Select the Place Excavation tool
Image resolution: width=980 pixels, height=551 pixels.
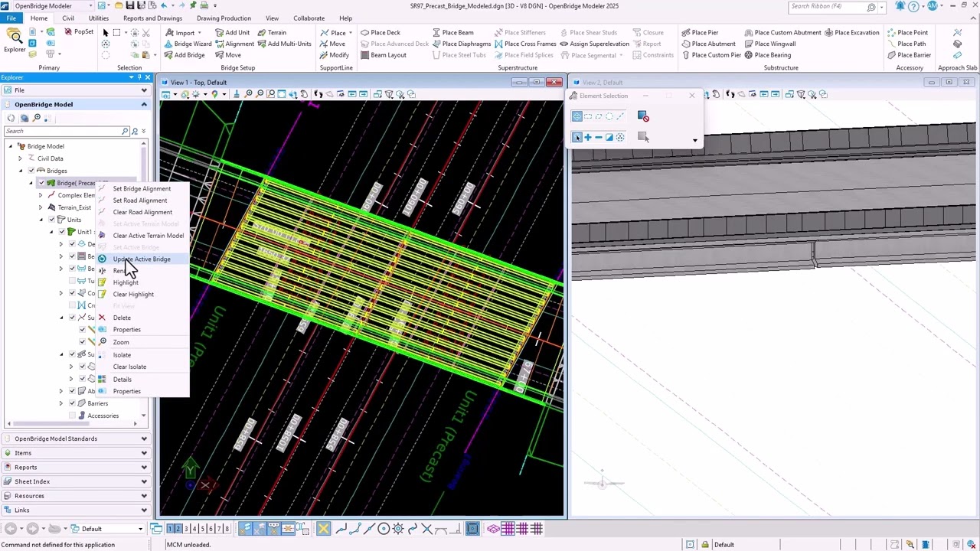click(x=852, y=33)
